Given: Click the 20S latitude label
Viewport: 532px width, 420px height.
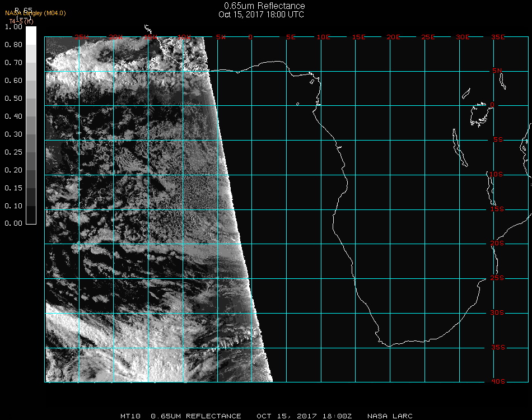Looking at the screenshot, I should click(x=497, y=244).
